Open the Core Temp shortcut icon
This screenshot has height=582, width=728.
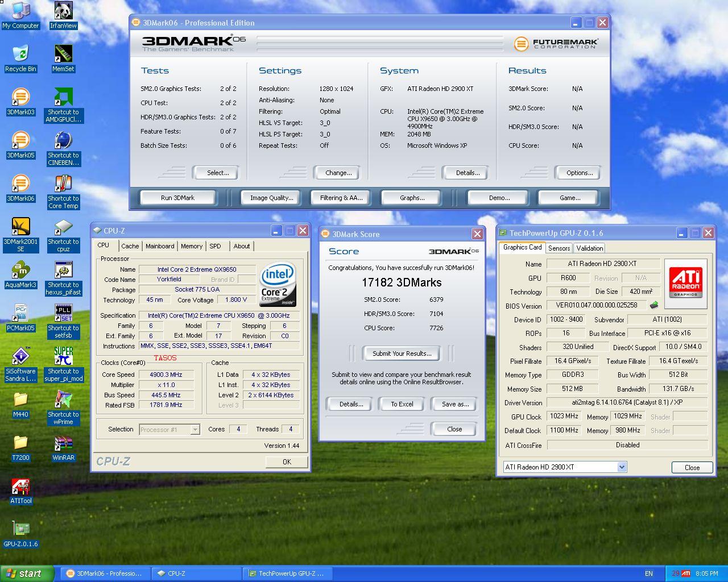[x=63, y=192]
